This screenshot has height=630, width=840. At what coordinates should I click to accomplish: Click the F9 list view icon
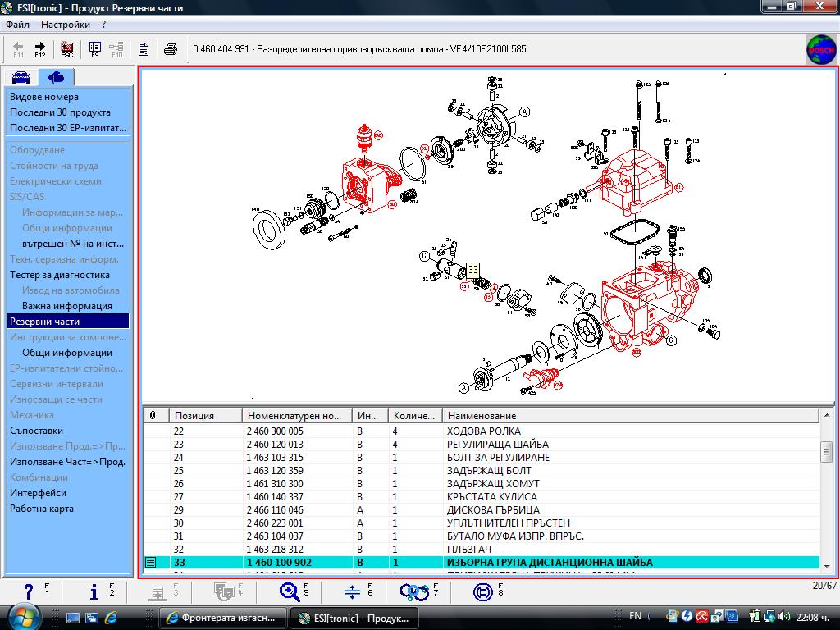pos(95,49)
